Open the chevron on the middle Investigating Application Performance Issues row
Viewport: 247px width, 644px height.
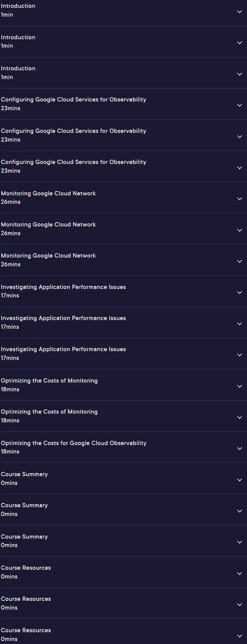[239, 324]
